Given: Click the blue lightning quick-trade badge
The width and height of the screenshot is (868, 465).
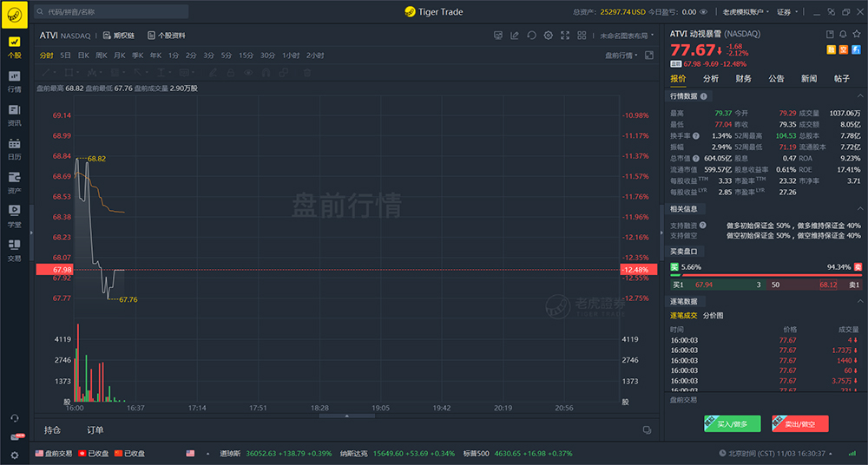Looking at the screenshot, I should pos(856,49).
